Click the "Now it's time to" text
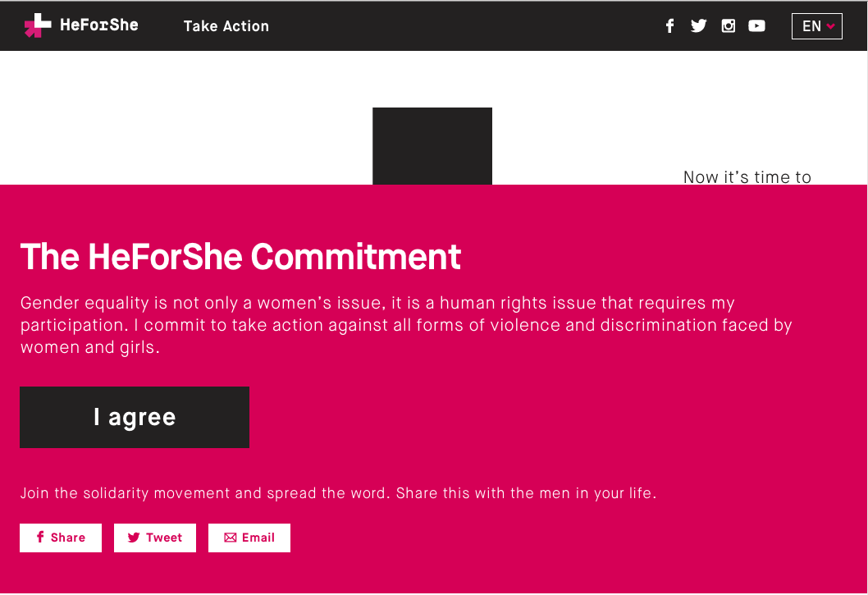Screen dimensions: 868x595 pyautogui.click(x=747, y=176)
